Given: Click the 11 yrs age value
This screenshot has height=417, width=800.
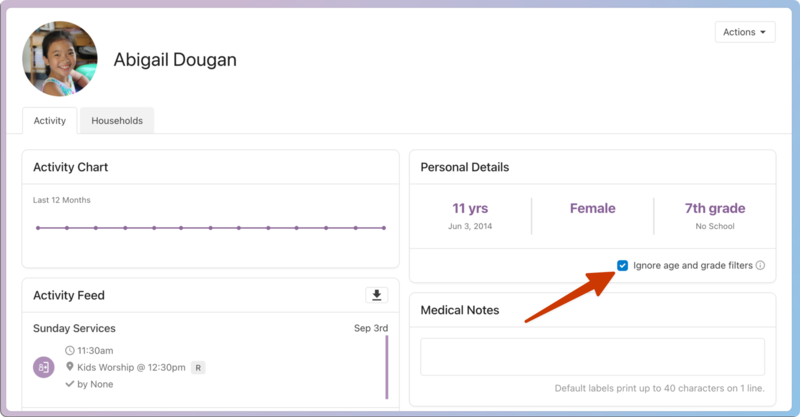Looking at the screenshot, I should 470,209.
